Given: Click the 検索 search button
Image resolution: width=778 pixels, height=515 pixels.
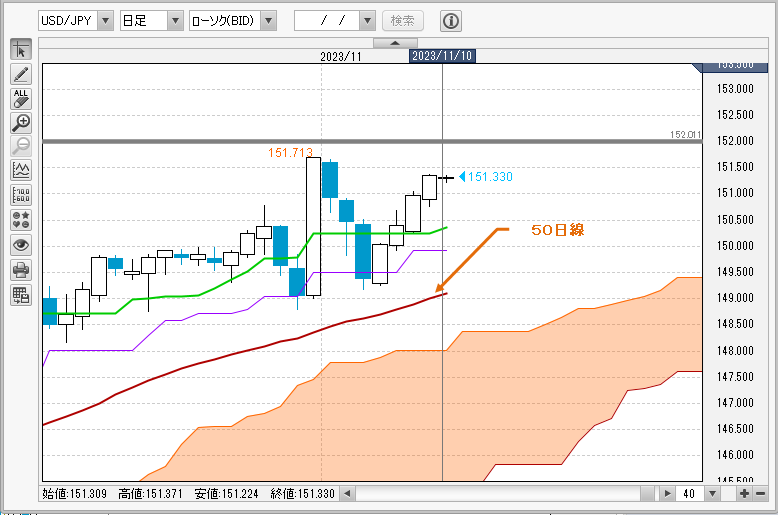Looking at the screenshot, I should coord(403,21).
